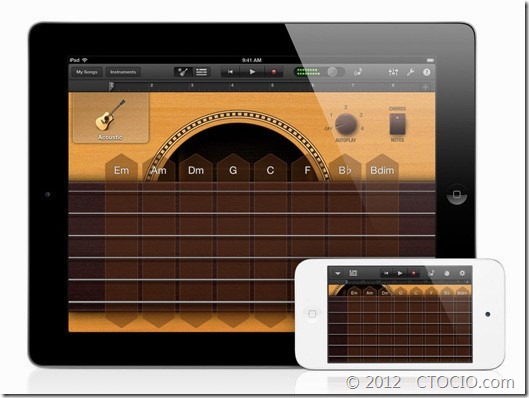Open Jam Session note icon on iPod
The width and height of the screenshot is (529, 398).
click(431, 273)
